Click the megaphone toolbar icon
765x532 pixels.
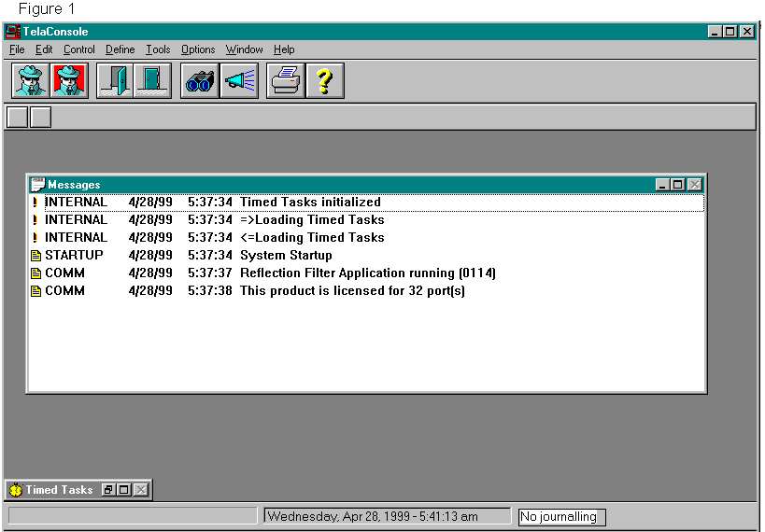[239, 81]
